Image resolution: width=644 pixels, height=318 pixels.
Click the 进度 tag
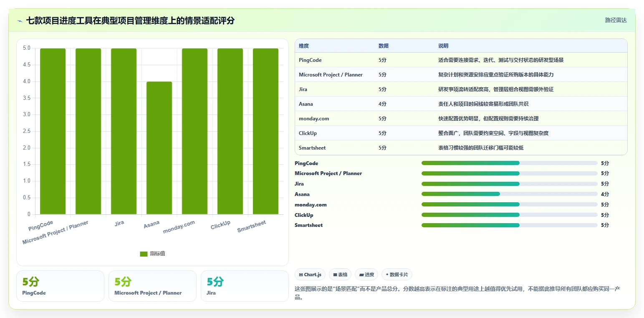pyautogui.click(x=366, y=275)
